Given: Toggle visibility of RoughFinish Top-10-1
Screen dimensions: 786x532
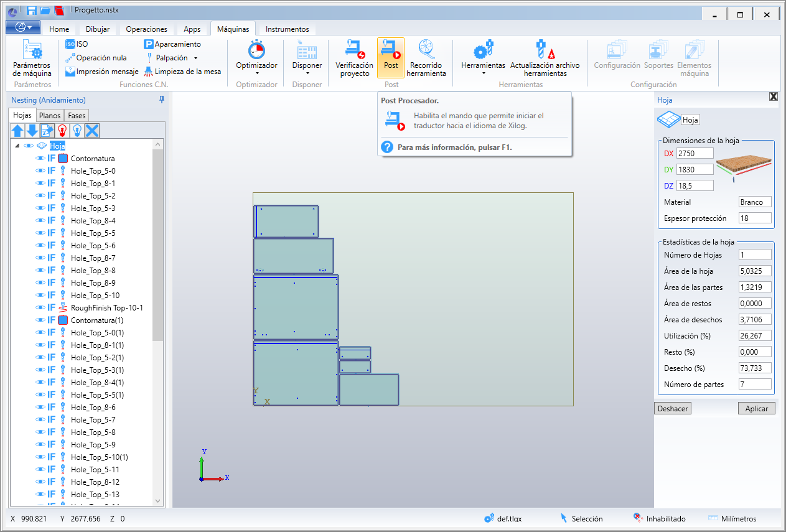Looking at the screenshot, I should click(x=40, y=307).
